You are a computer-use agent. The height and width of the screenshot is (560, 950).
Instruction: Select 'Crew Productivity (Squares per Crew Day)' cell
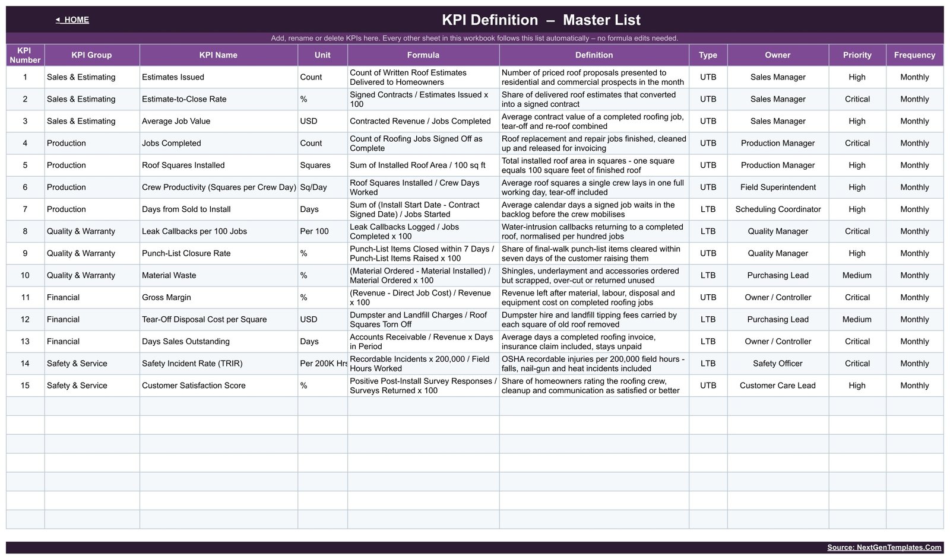[218, 187]
